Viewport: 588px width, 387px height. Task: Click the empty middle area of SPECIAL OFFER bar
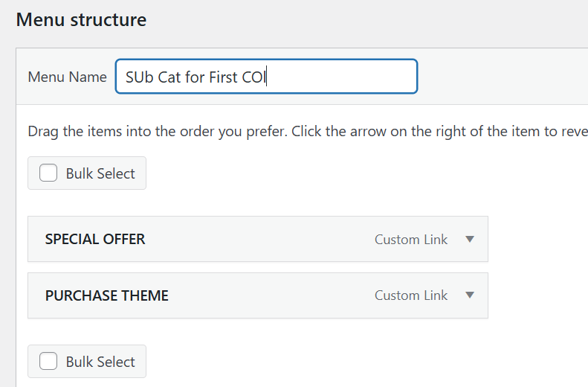259,239
